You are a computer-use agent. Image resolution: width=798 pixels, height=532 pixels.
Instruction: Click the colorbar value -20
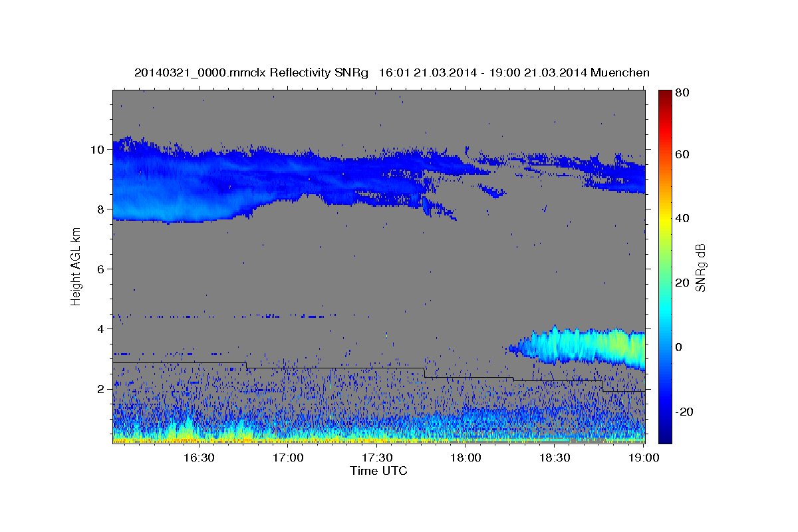click(684, 412)
